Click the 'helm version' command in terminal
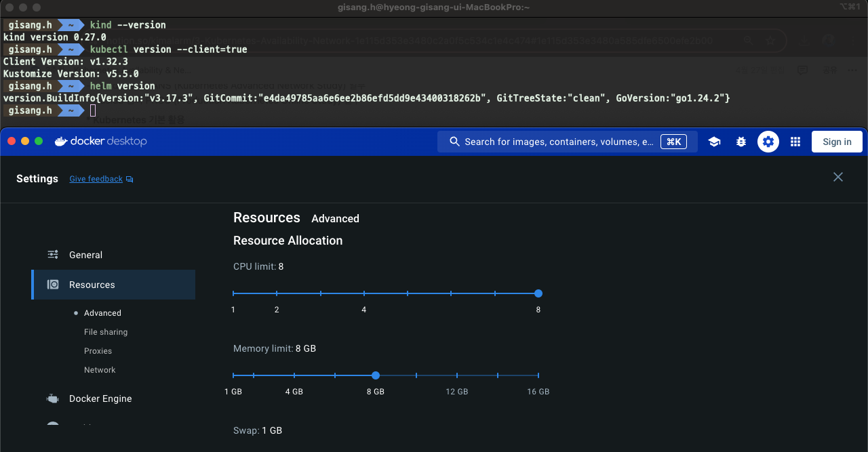The width and height of the screenshot is (868, 452). click(x=123, y=86)
